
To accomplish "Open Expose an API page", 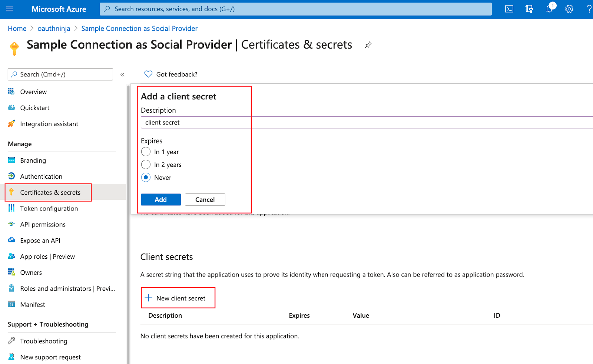I will point(40,241).
